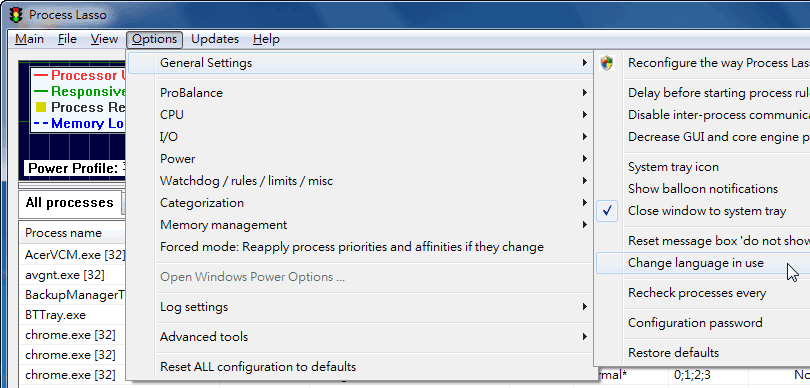This screenshot has height=388, width=810.
Task: Click the yellow Process Restraint legend square
Action: tap(41, 107)
